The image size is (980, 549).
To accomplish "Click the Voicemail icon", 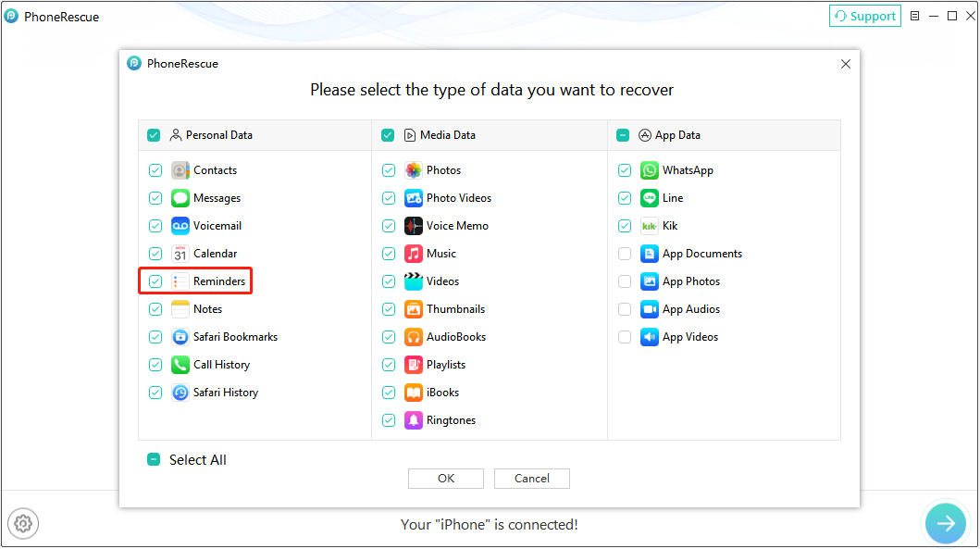I will pyautogui.click(x=180, y=226).
